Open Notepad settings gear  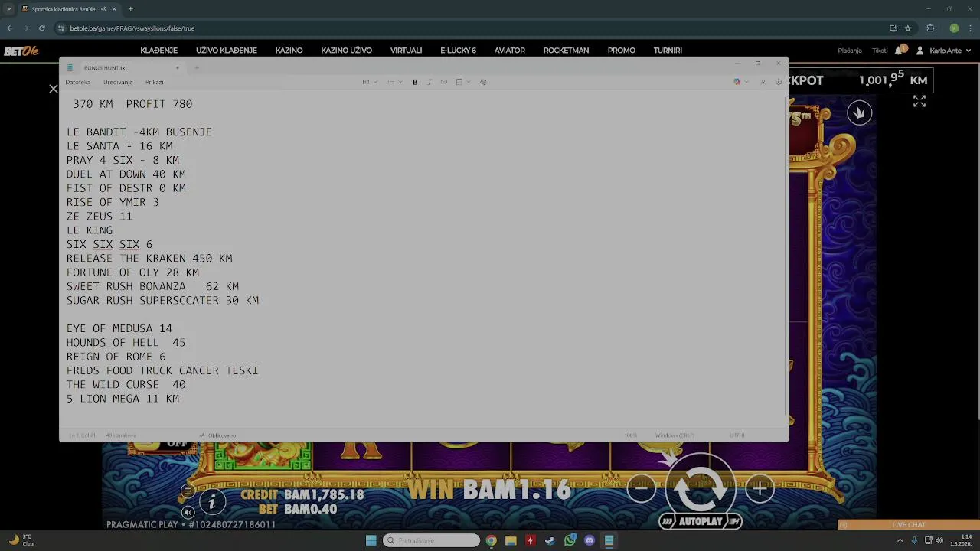point(779,82)
